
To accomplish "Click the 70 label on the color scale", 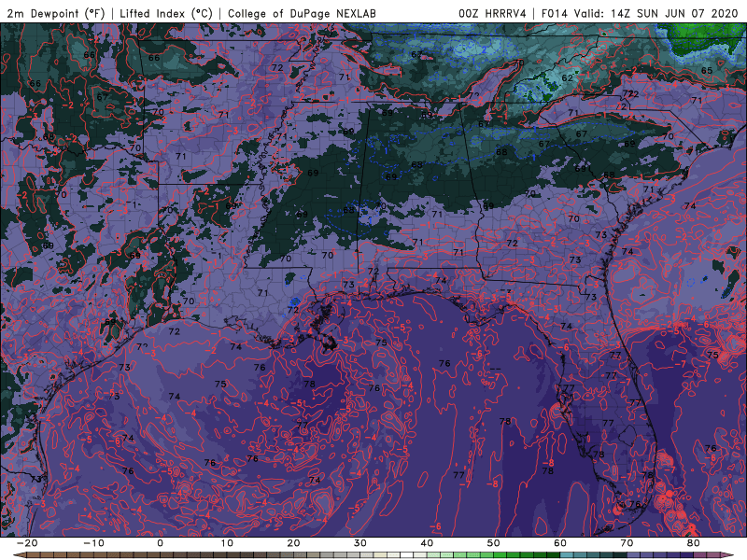I will pyautogui.click(x=627, y=543).
